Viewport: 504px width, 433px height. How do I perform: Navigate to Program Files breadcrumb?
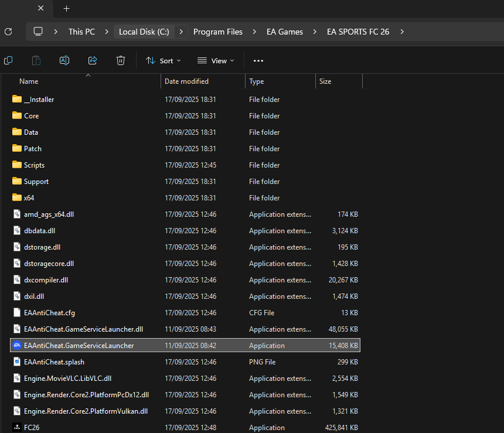pyautogui.click(x=218, y=32)
